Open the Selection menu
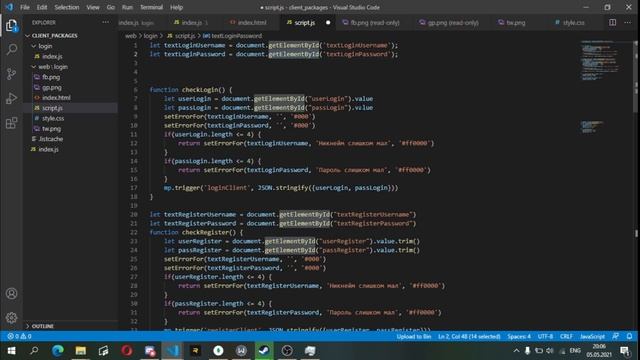 coord(67,7)
